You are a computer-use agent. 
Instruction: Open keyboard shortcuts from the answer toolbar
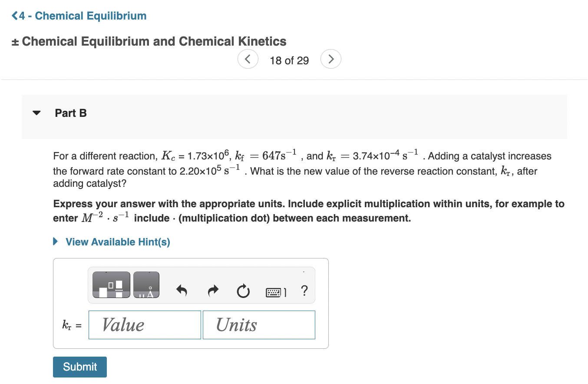pos(275,291)
